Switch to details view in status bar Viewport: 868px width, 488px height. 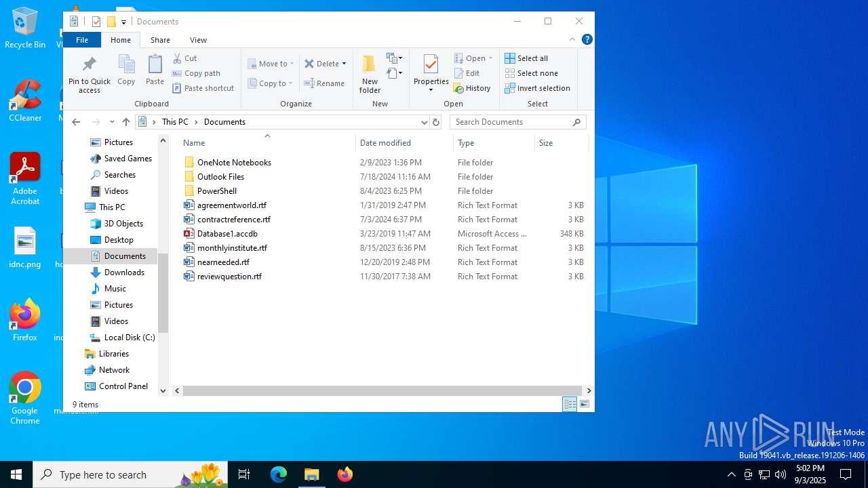[570, 404]
